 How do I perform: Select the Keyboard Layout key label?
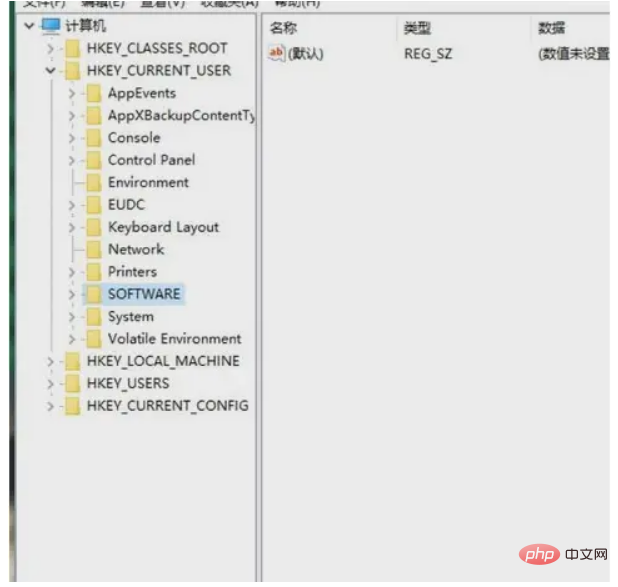click(163, 227)
